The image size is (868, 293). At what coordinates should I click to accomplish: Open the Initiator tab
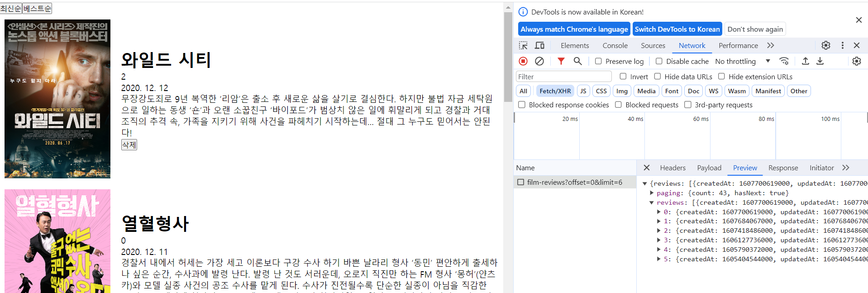point(821,168)
